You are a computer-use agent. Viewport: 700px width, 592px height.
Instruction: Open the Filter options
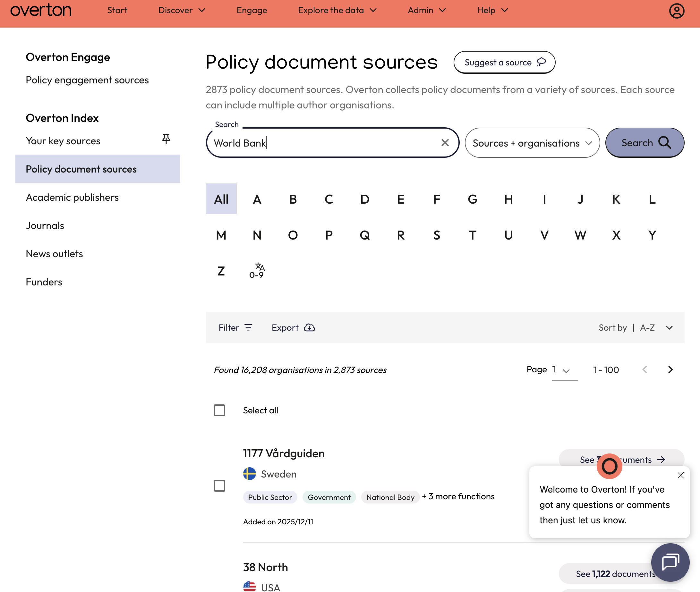(x=235, y=327)
